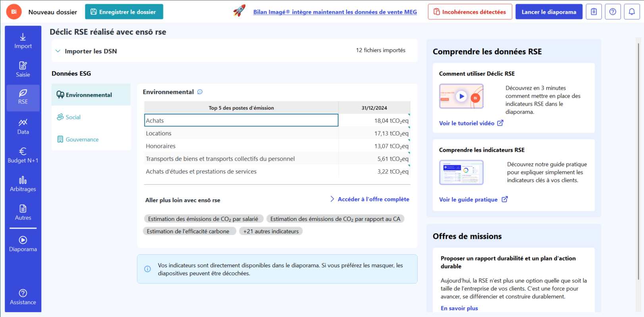Click the Nouveau dossier title

53,12
